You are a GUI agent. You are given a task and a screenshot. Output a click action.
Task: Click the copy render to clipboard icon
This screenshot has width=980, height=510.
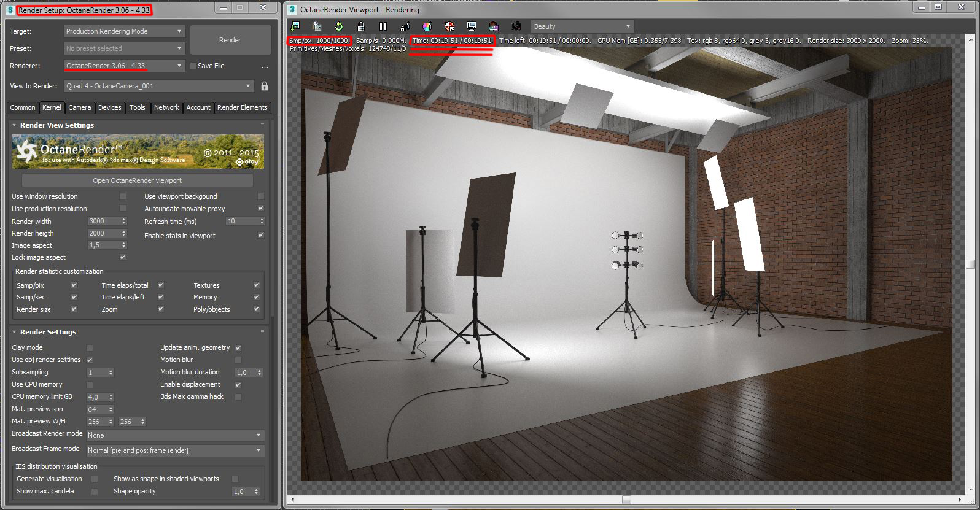pyautogui.click(x=317, y=26)
